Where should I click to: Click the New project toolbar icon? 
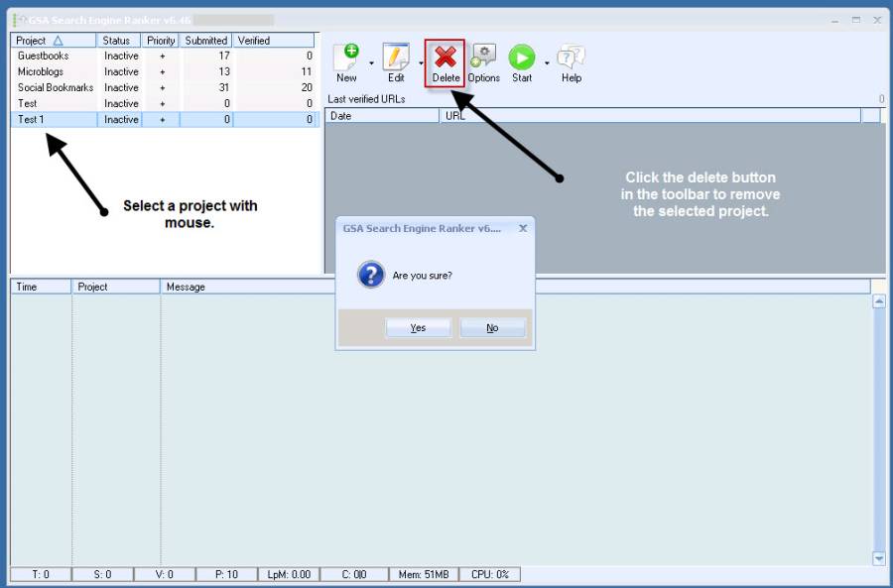click(346, 59)
